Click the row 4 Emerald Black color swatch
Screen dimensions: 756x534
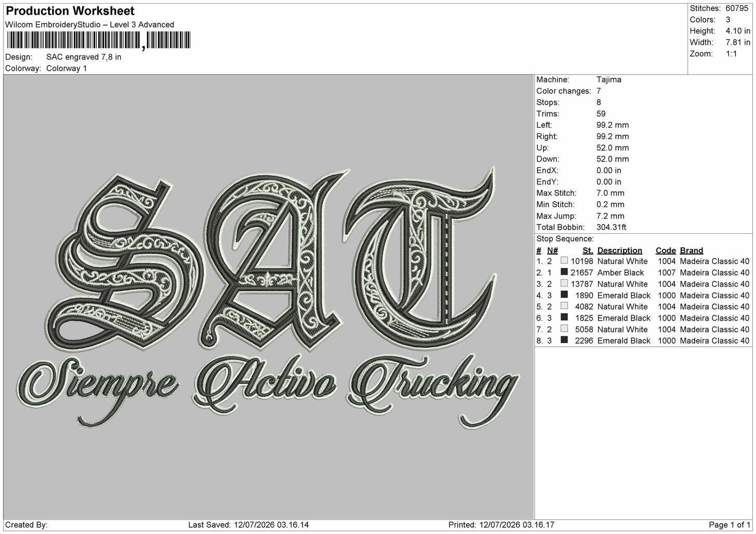[x=564, y=295]
